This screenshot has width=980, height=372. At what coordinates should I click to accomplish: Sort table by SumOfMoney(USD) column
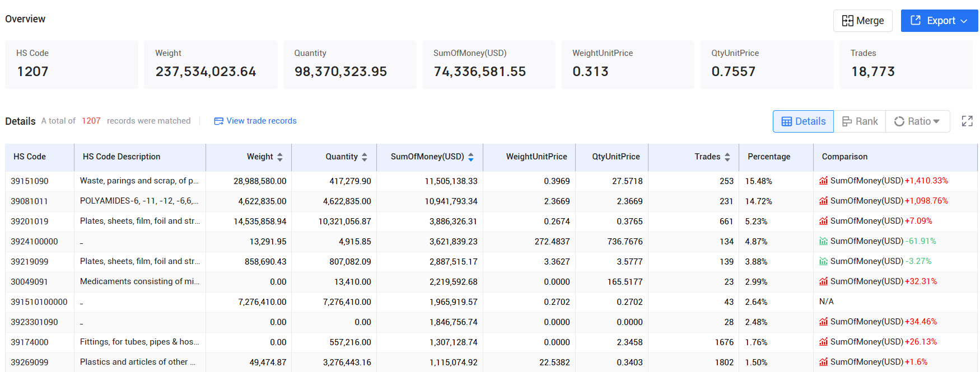tap(471, 157)
